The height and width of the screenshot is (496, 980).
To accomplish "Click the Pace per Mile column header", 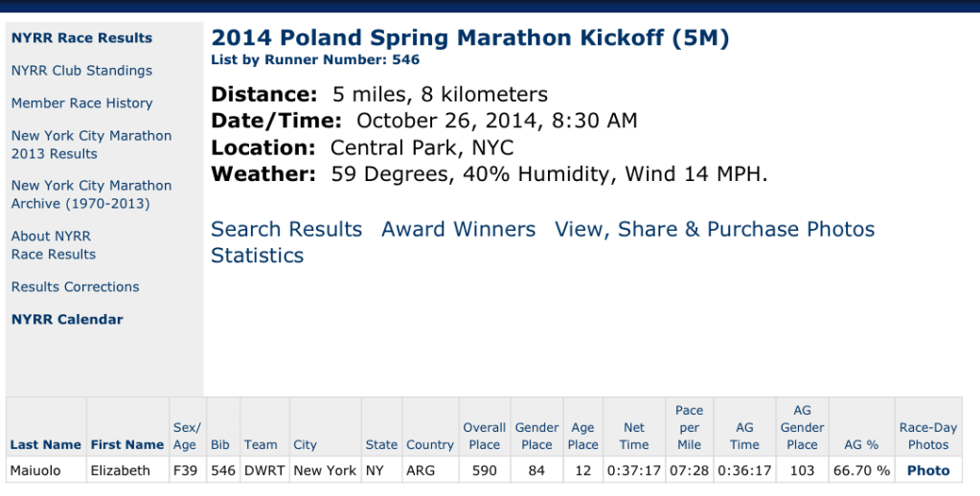I will [x=689, y=428].
